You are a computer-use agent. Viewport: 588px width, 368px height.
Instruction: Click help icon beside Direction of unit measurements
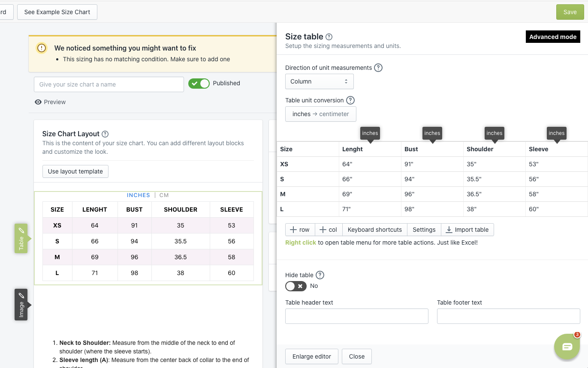(378, 68)
